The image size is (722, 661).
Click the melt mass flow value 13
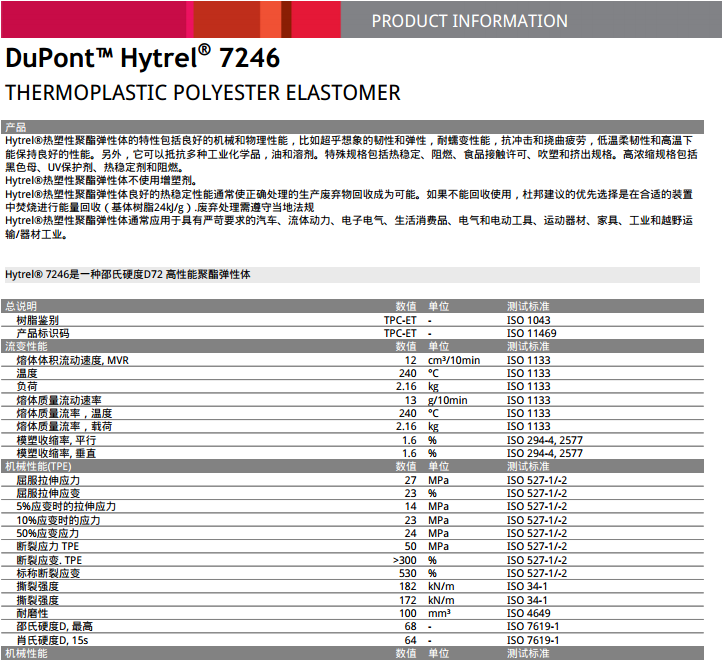click(x=411, y=400)
